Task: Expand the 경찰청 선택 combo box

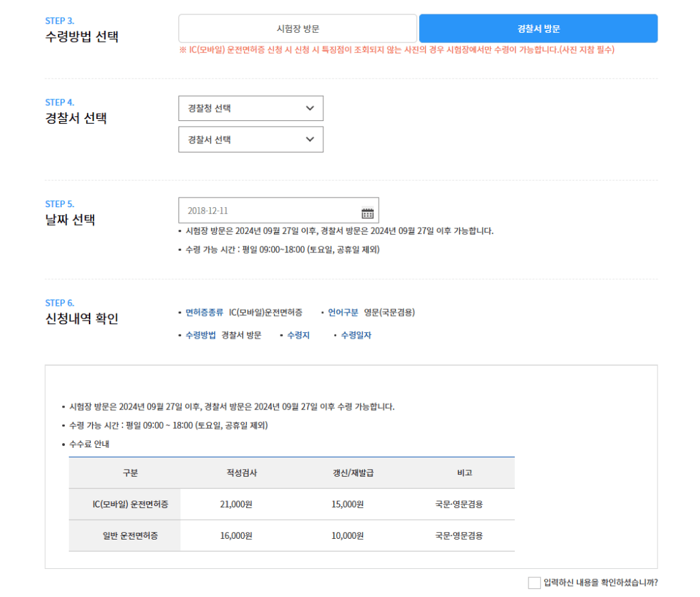Action: click(251, 108)
